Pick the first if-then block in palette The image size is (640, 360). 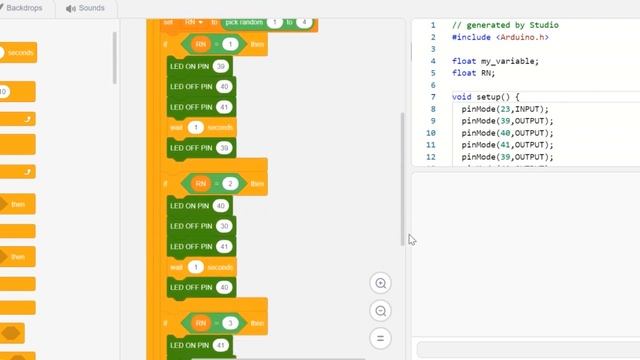click(17, 204)
